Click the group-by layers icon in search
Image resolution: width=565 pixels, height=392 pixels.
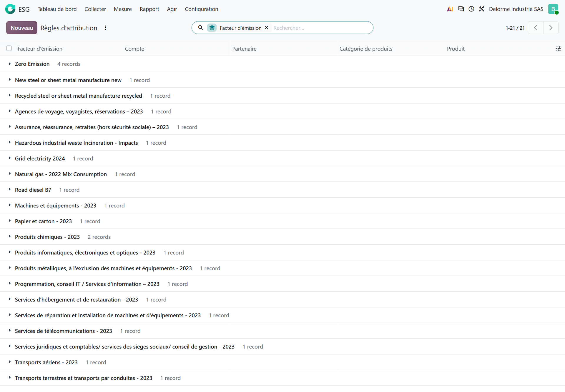click(212, 28)
